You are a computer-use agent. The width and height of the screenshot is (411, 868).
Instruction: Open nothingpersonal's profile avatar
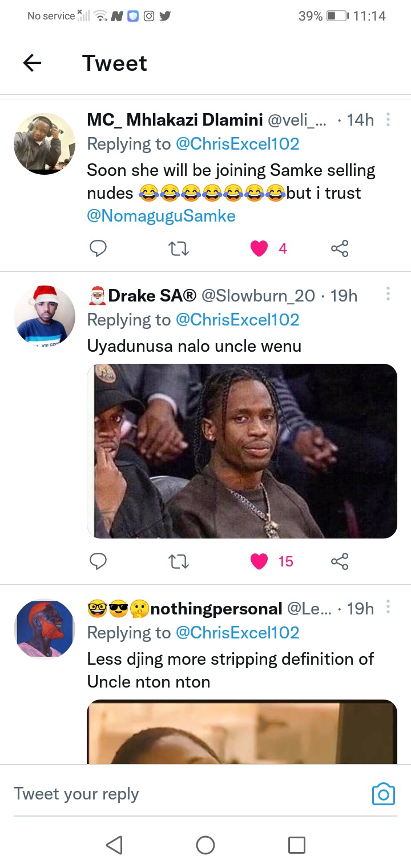coord(45,629)
